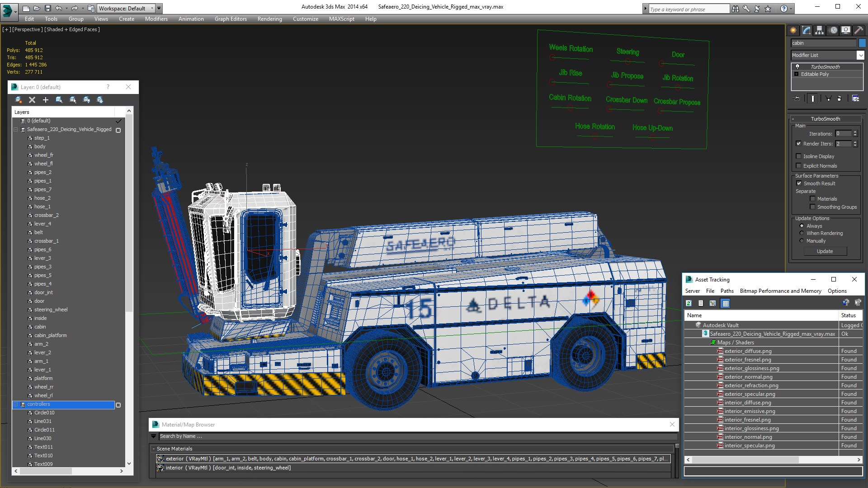Click Add Selected Objects plus icon
Screen dimensions: 868x488
pos(45,100)
